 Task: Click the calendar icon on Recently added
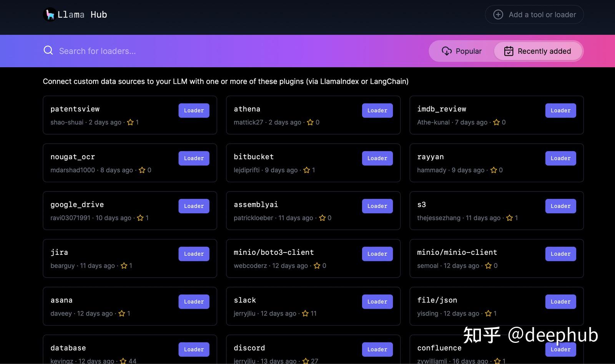tap(508, 51)
